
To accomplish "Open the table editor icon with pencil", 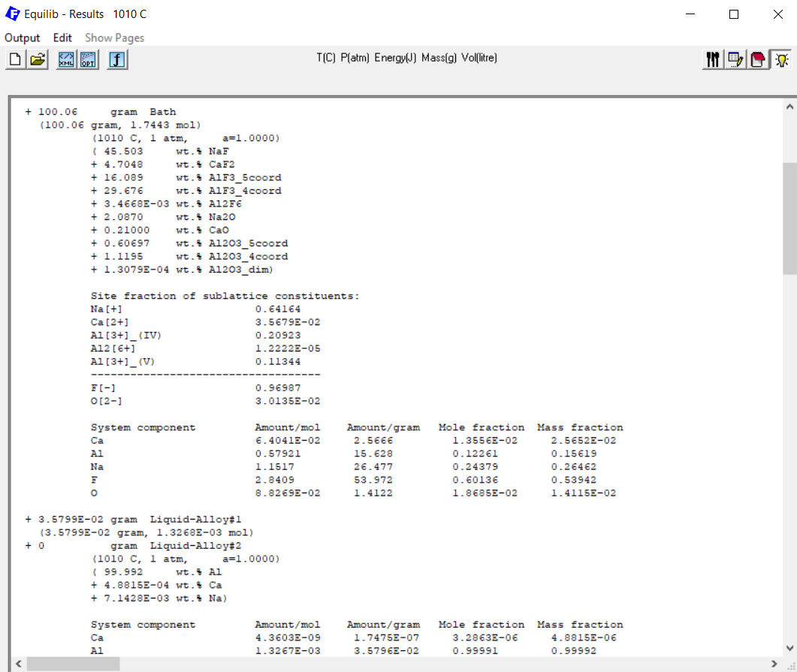I will pos(735,59).
